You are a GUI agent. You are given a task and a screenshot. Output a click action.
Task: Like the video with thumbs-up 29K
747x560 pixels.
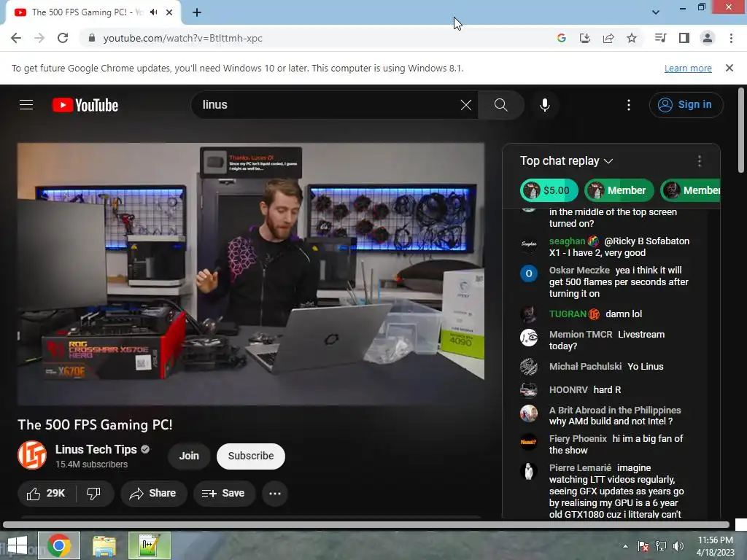46,494
